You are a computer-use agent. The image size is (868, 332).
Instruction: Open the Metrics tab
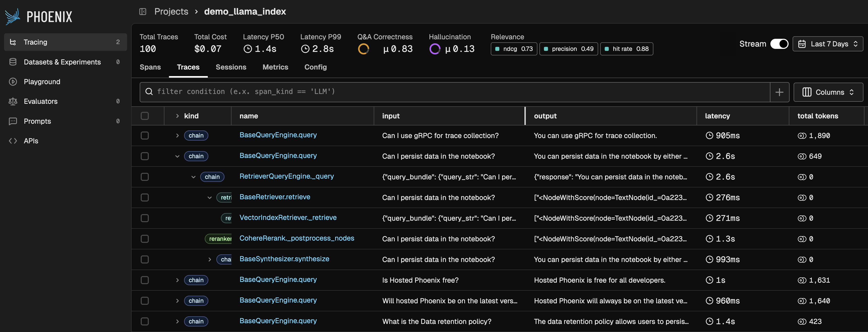(x=275, y=67)
